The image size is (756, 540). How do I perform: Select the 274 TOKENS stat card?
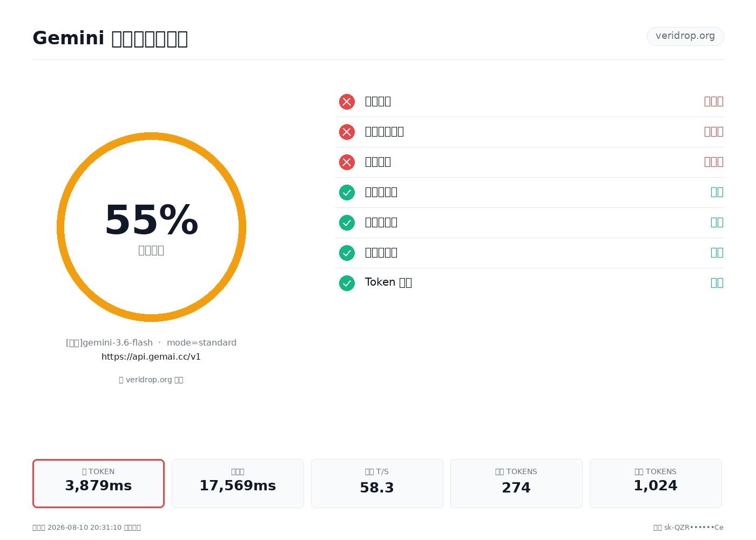(516, 483)
